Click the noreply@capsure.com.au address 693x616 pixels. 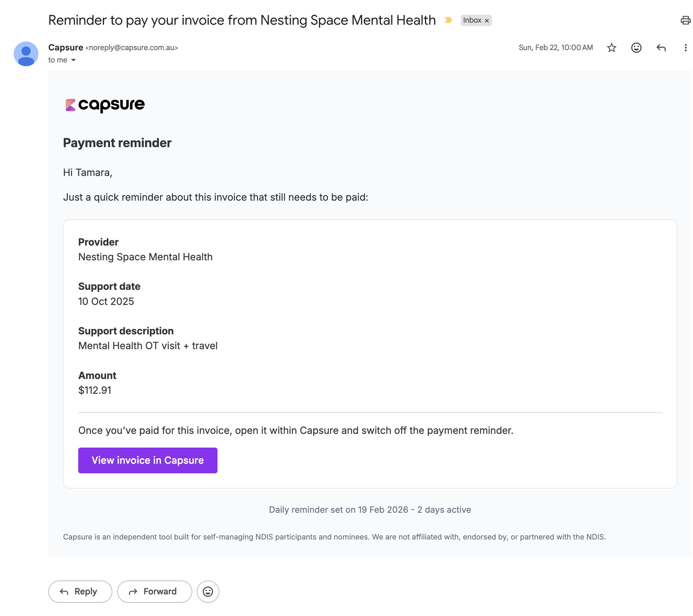(x=132, y=48)
